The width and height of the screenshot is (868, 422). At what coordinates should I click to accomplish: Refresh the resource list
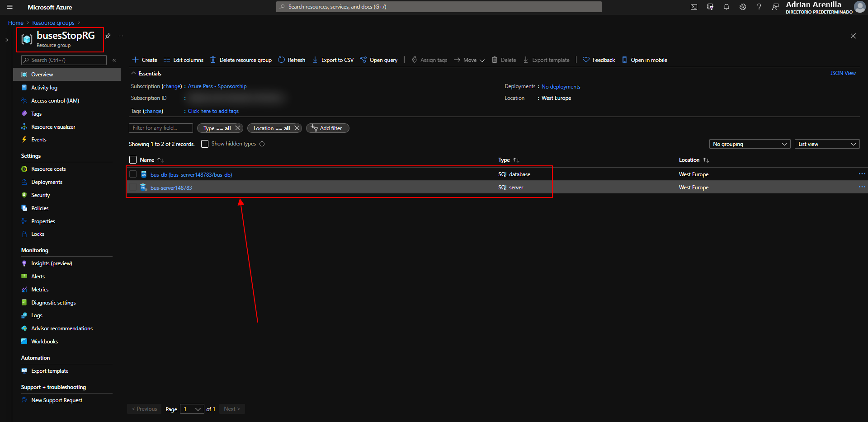click(x=292, y=60)
